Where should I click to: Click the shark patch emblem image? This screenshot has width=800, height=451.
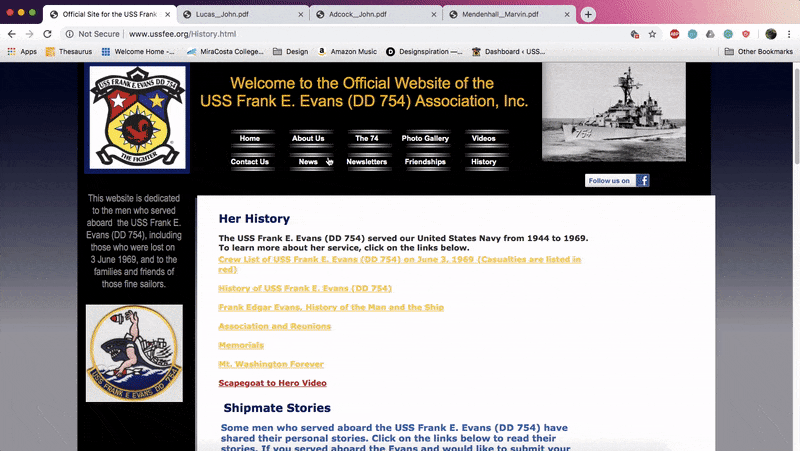[134, 353]
